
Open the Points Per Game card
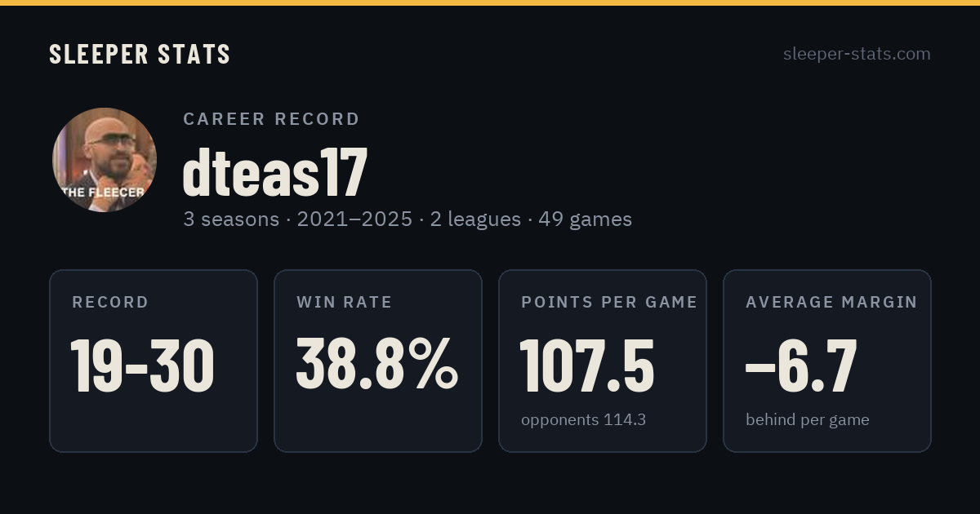pyautogui.click(x=603, y=361)
